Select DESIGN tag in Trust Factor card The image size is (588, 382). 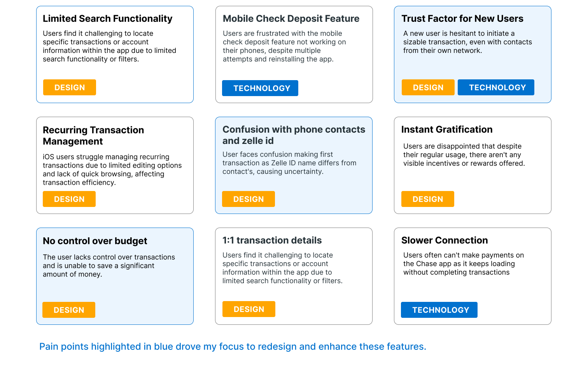tap(428, 88)
